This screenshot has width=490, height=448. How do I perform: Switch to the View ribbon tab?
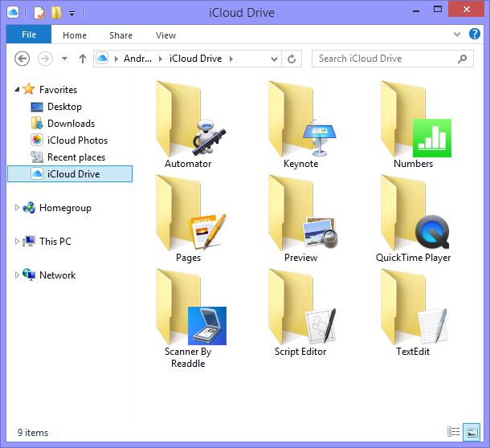(x=165, y=35)
